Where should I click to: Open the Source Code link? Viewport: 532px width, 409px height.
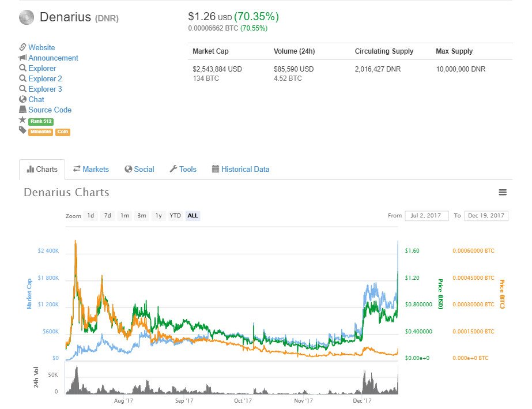point(50,110)
